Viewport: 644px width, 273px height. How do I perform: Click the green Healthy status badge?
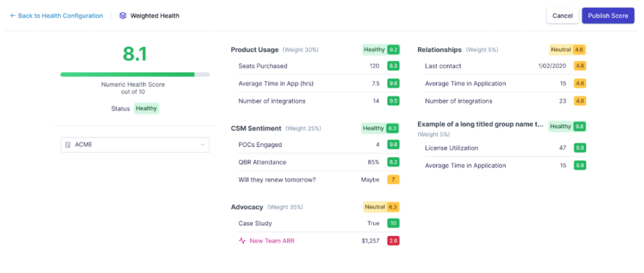point(146,109)
